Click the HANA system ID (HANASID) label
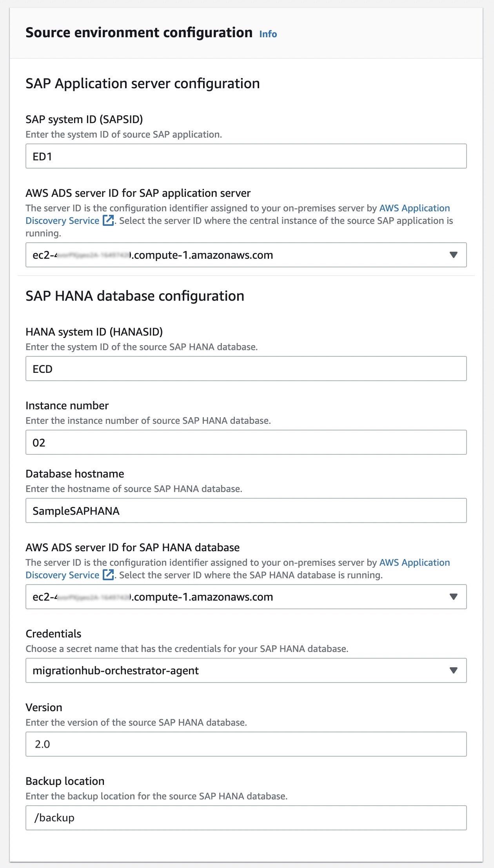The image size is (494, 868). tap(94, 332)
